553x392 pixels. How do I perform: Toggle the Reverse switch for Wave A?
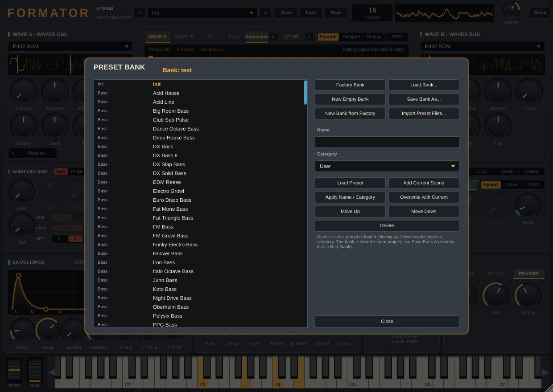pyautogui.click(x=33, y=153)
